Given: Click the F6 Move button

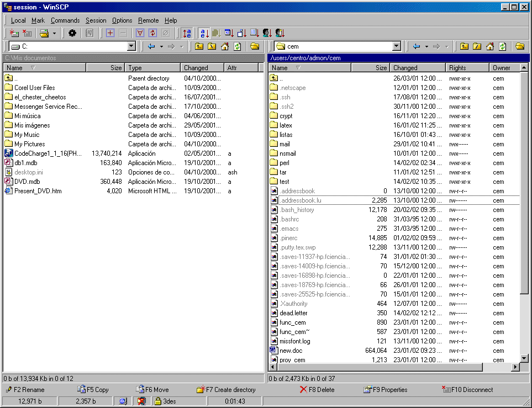Looking at the screenshot, I should pos(152,390).
